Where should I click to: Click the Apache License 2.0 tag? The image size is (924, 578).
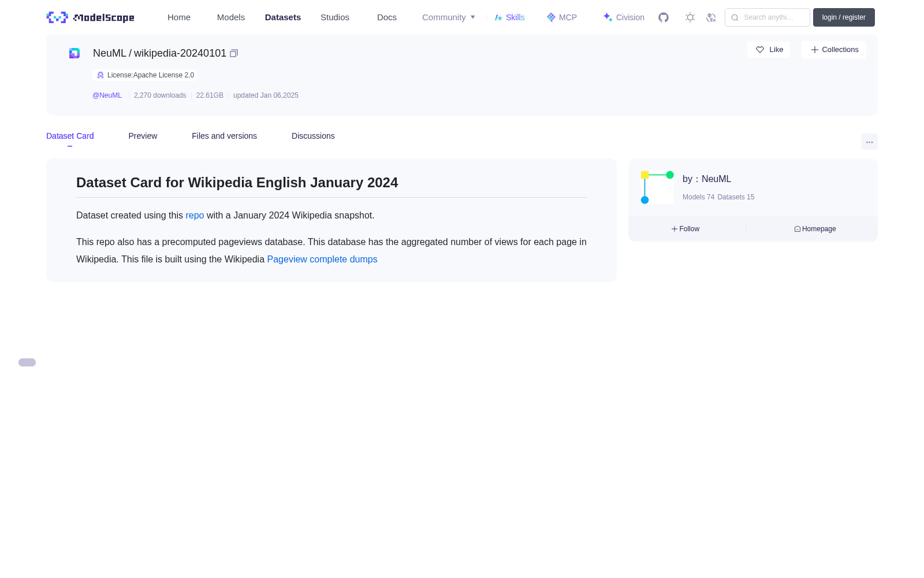click(144, 75)
